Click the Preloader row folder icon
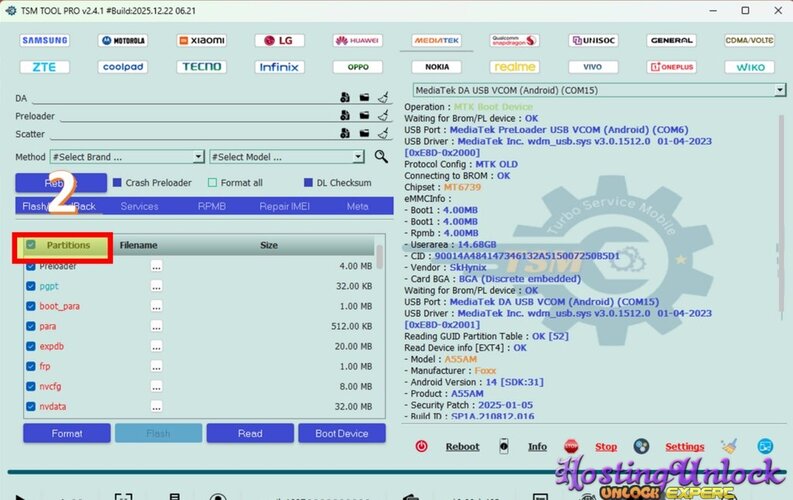Screen dimensions: 793x500 pyautogui.click(x=364, y=115)
